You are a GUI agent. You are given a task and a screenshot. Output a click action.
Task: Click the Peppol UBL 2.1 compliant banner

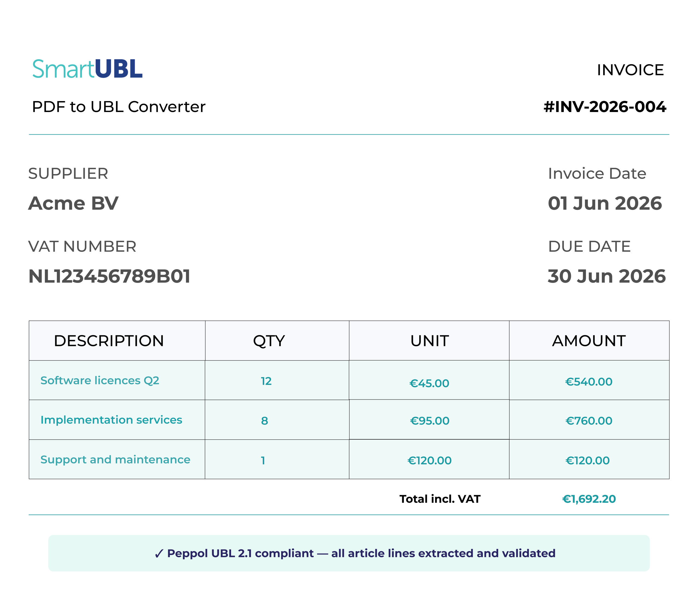click(x=349, y=553)
